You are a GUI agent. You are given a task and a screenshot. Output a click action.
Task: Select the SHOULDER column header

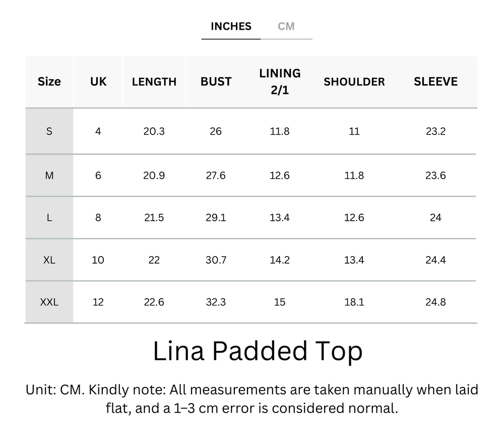click(x=354, y=82)
